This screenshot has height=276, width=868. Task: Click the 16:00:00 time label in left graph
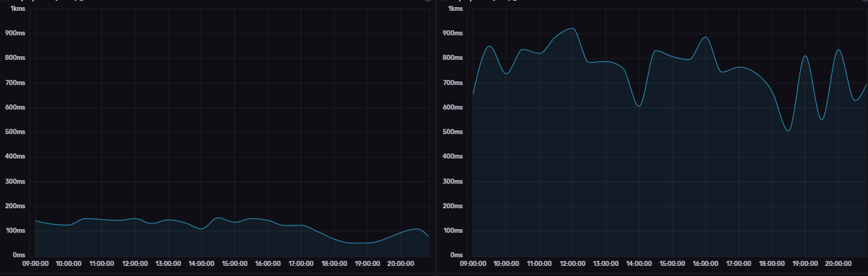268,264
